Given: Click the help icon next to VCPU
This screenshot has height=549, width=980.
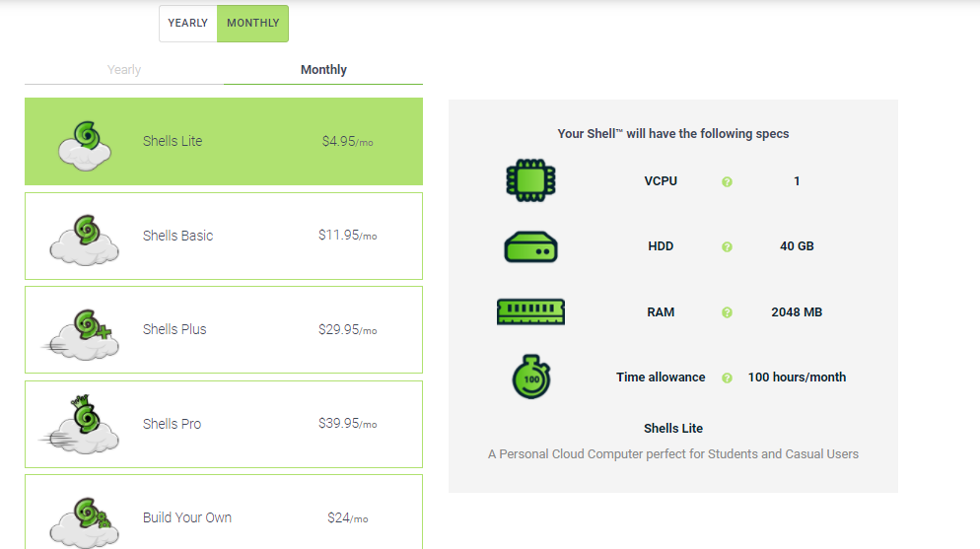Looking at the screenshot, I should [727, 182].
